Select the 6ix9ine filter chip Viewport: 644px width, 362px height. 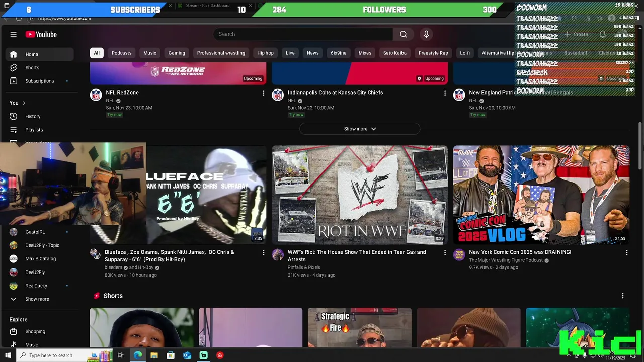339,53
